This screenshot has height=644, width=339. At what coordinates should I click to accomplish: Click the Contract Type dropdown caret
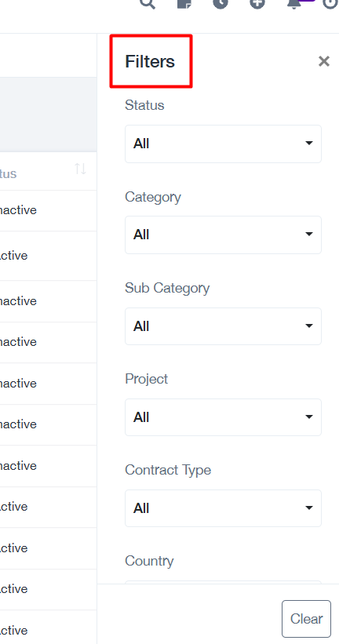[309, 508]
